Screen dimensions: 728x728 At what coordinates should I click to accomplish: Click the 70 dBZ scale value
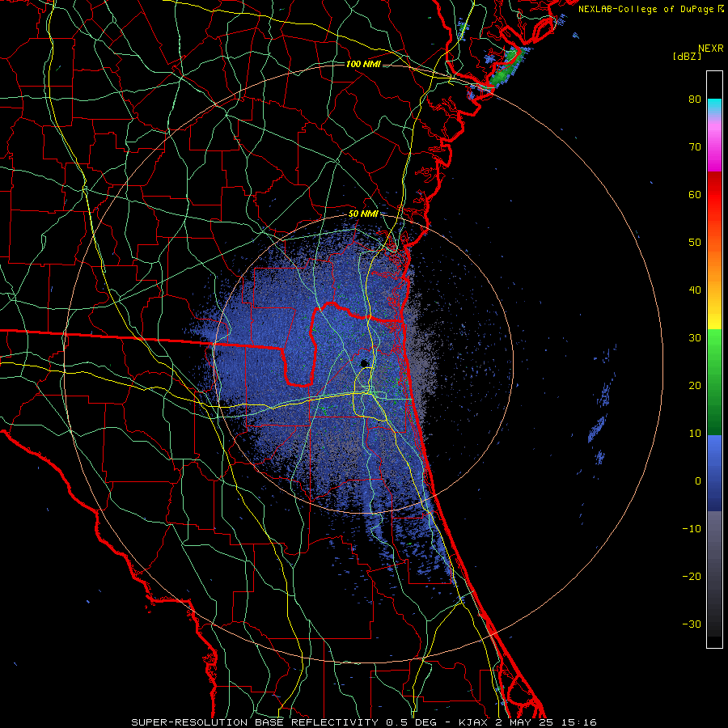695,147
